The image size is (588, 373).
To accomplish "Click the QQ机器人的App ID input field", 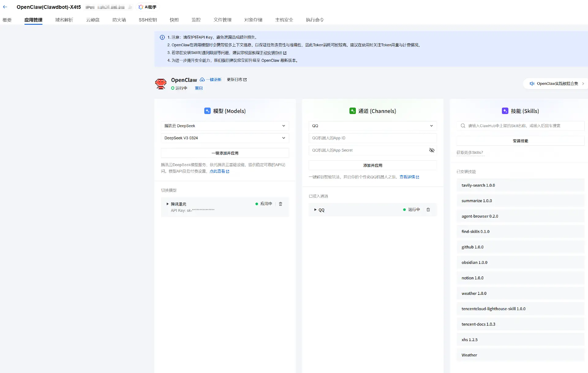I will [372, 138].
